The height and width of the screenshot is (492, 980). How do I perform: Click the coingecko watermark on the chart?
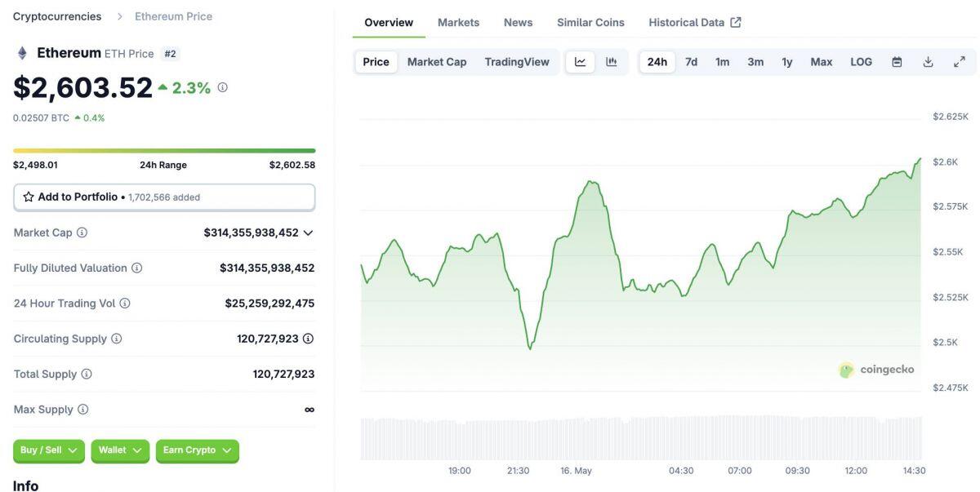[x=875, y=369]
